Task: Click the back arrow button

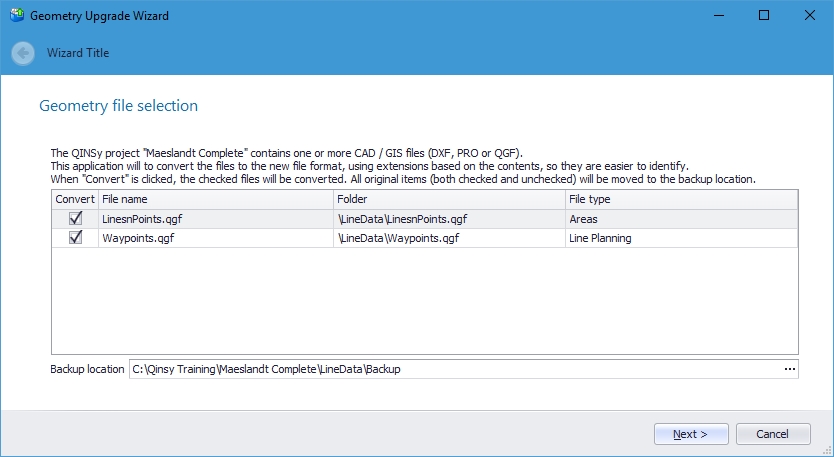Action: [x=23, y=53]
